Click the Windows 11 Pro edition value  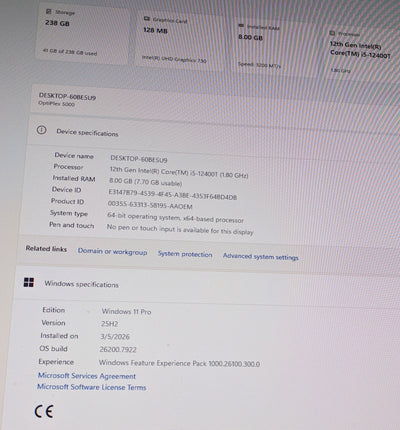point(126,312)
